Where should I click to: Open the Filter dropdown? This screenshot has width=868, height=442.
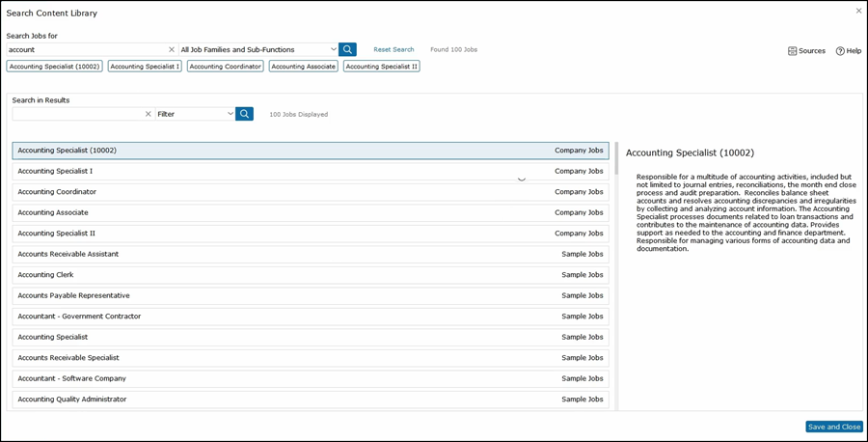(231, 114)
